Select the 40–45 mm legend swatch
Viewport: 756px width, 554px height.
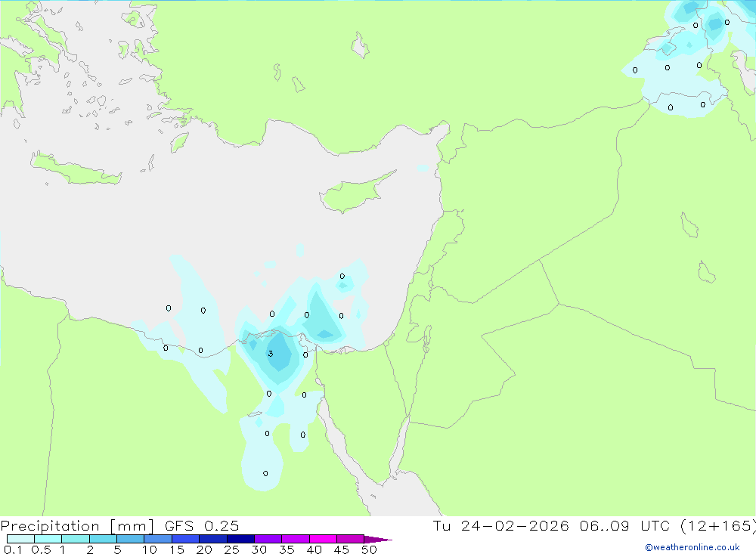323,539
